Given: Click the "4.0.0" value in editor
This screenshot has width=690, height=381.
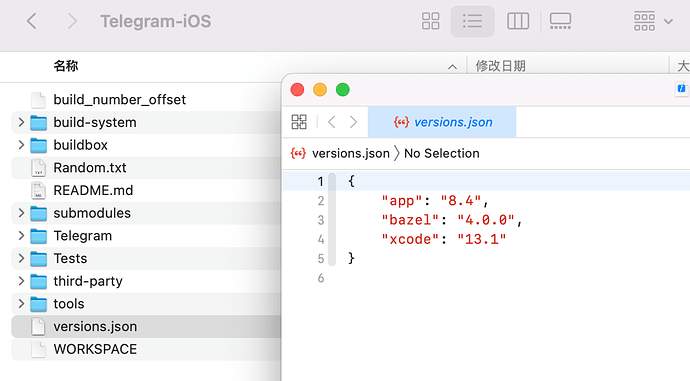Looking at the screenshot, I should [486, 220].
